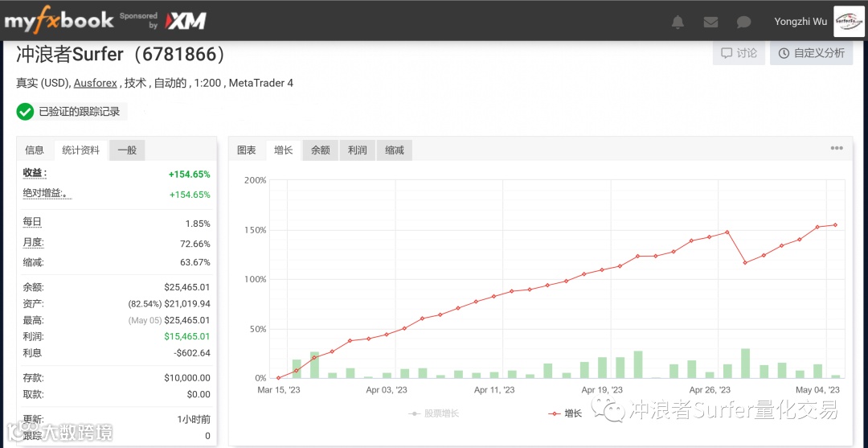868x448 pixels.
Task: Click the green verified checkmark icon
Action: click(x=24, y=111)
